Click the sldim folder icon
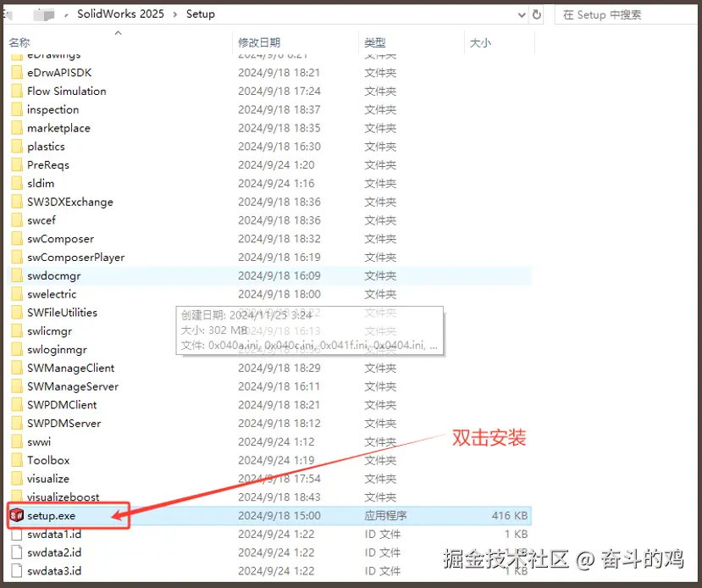 (x=17, y=183)
